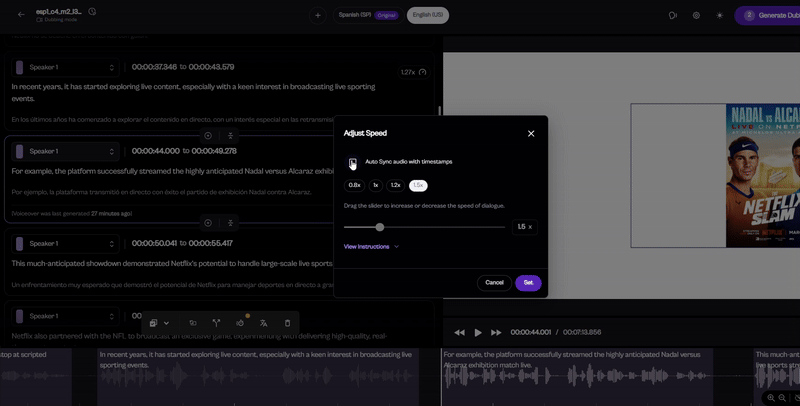Select timeline clip 'In recent years, it has started'
Screen dimensions: 800x406
[258, 377]
